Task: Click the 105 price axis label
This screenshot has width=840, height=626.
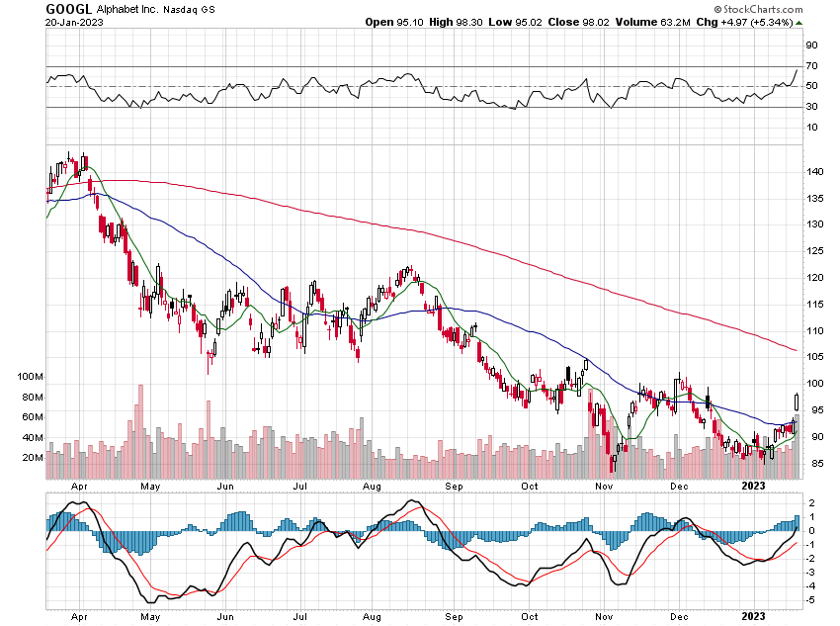Action: [815, 357]
